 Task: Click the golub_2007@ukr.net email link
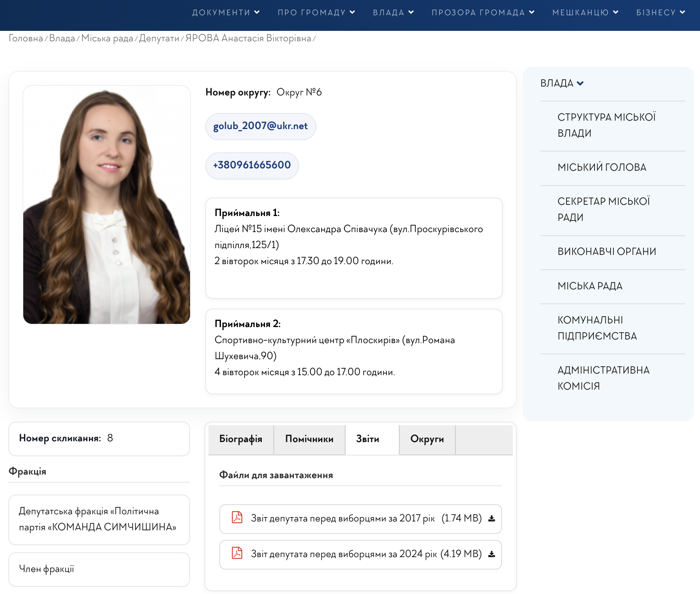(x=261, y=126)
